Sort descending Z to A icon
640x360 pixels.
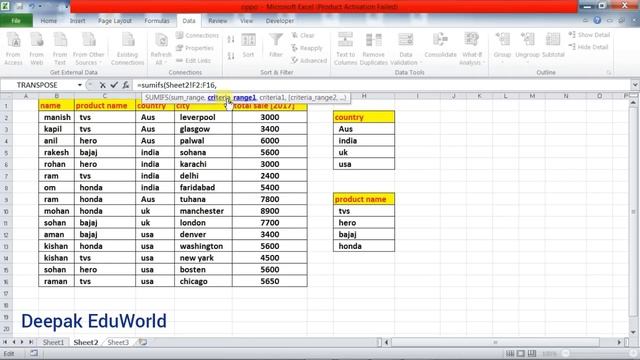(x=231, y=56)
